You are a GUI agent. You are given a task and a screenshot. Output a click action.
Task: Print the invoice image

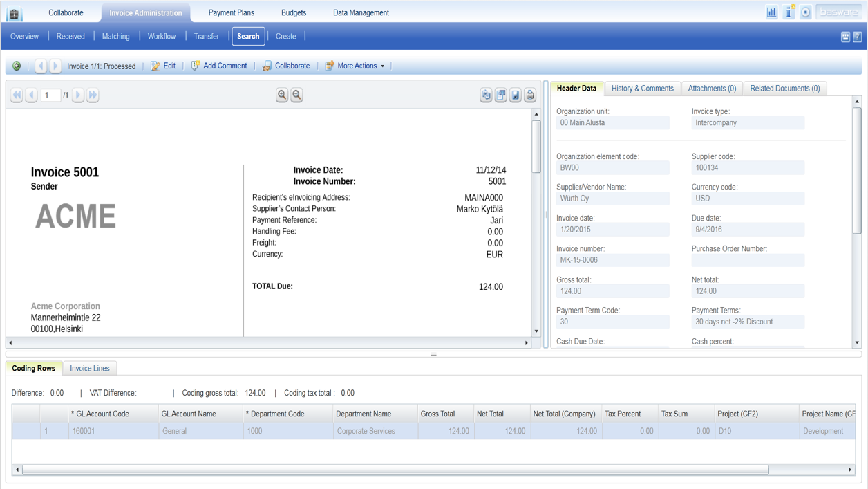(x=529, y=95)
